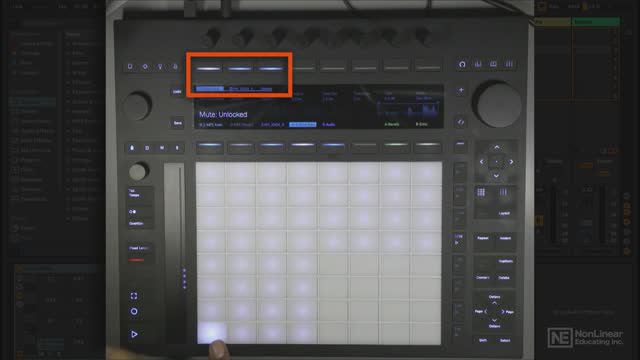
Task: Select Note mode grid icon button
Action: [x=481, y=193]
